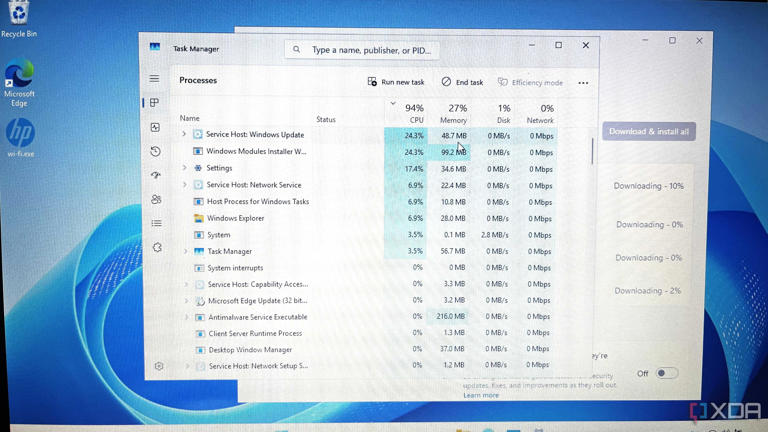
Task: Sort processes by Network column header
Action: click(x=540, y=114)
